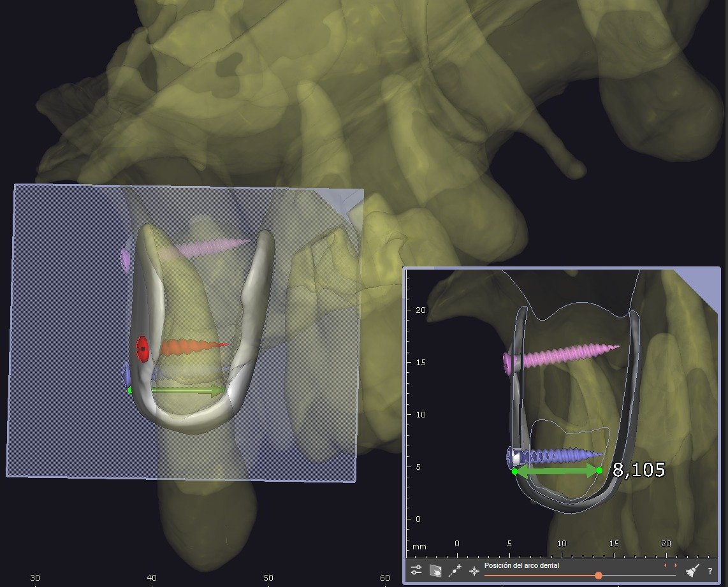Open help with the question mark

710,571
